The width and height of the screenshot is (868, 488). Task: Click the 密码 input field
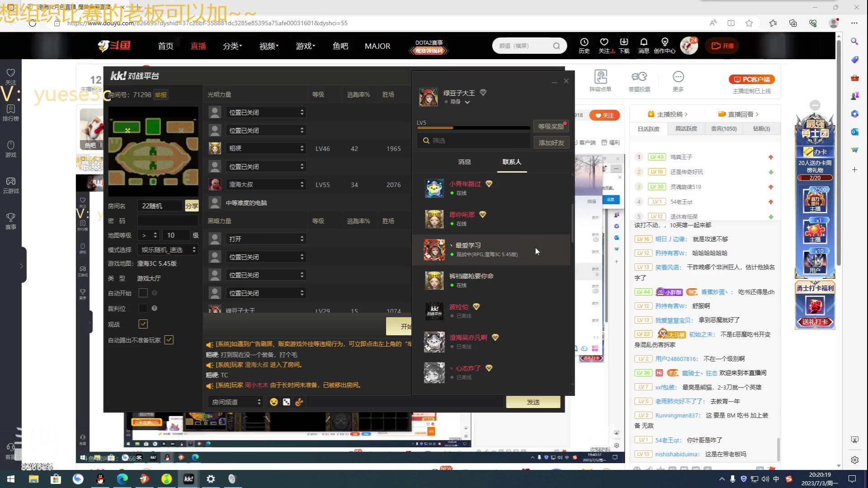pyautogui.click(x=168, y=221)
